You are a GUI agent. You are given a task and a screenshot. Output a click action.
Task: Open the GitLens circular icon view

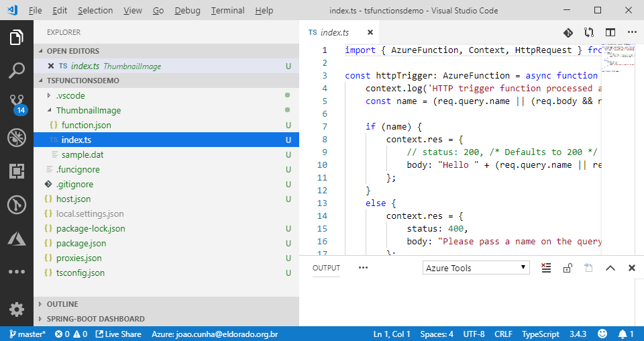pyautogui.click(x=16, y=205)
